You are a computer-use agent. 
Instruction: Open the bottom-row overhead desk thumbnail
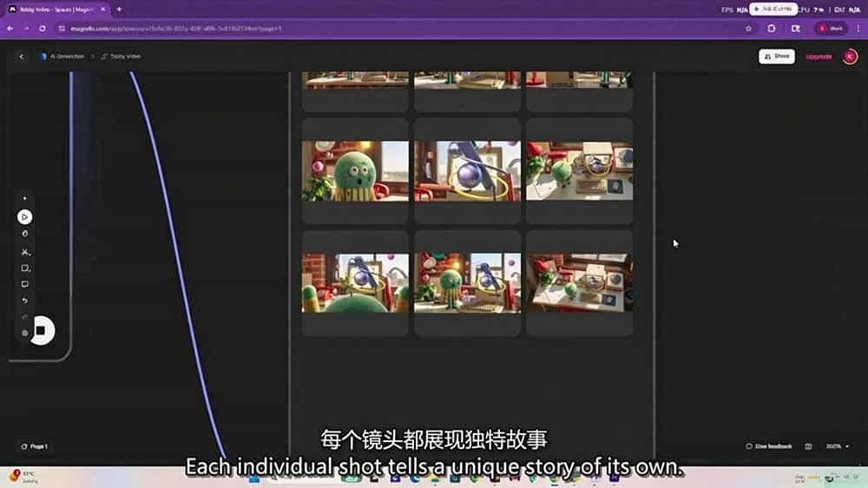(580, 283)
